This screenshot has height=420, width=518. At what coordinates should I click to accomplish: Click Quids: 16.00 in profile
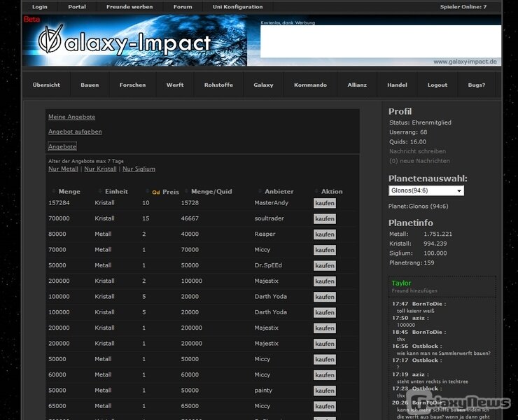click(407, 142)
